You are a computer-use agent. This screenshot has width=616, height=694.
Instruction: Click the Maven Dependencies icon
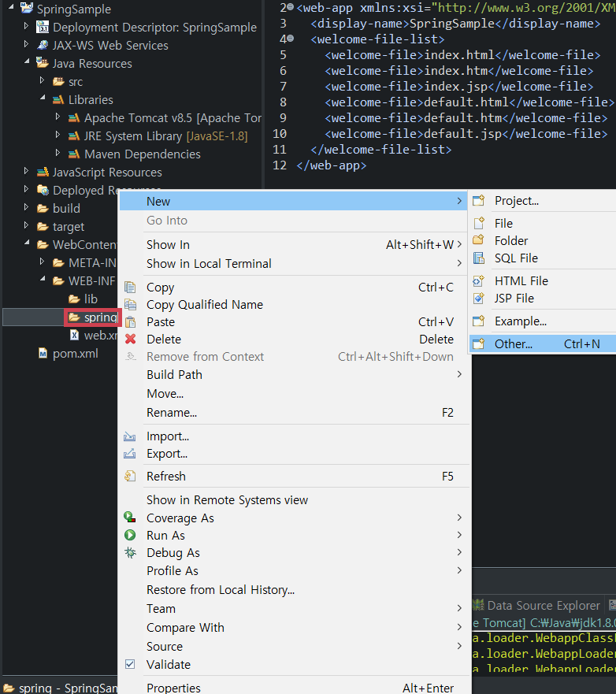tap(74, 154)
